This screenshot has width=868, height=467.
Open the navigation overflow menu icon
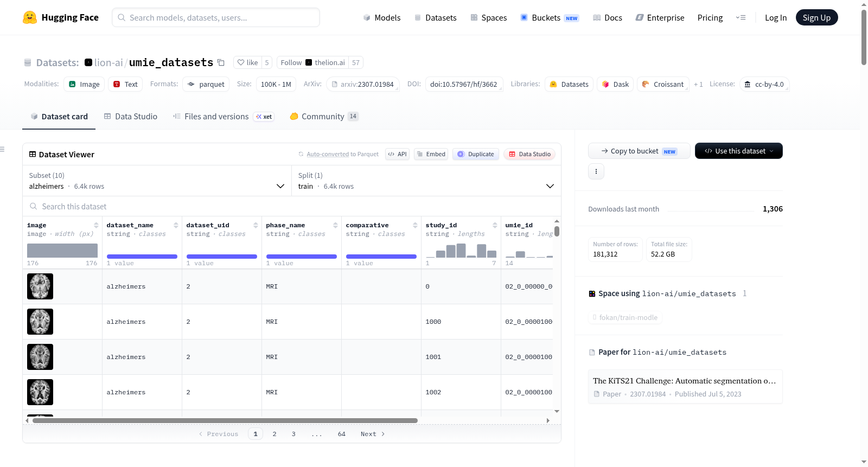pos(741,17)
